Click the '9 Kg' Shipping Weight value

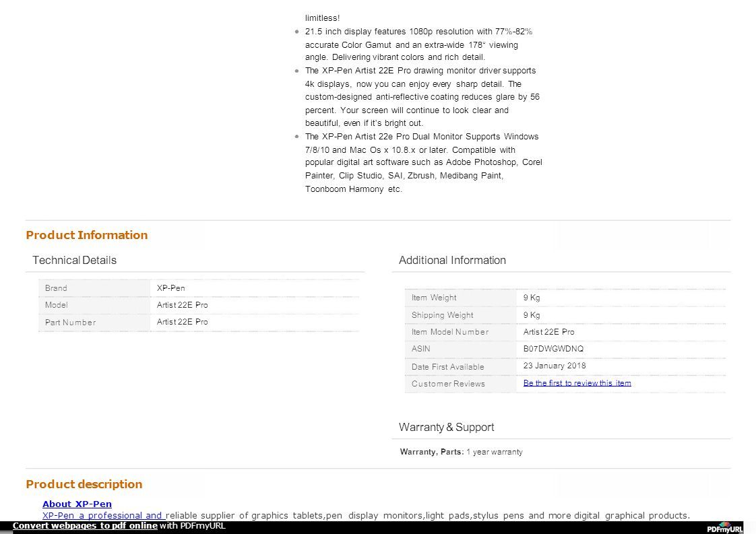coord(532,315)
